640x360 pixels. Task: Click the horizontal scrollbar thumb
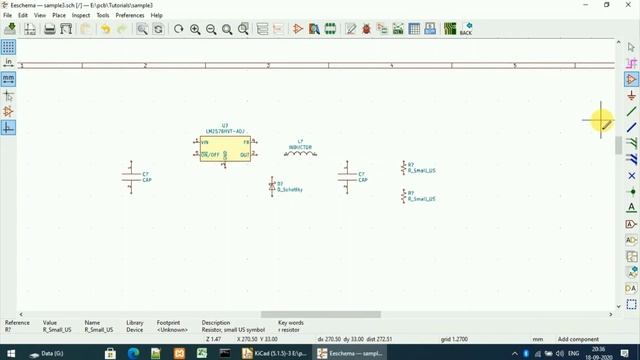coord(321,314)
